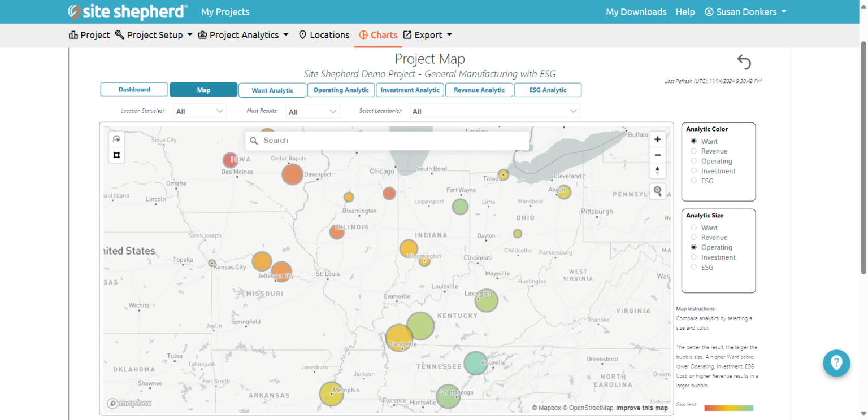
Task: Open the Locations page
Action: [x=324, y=35]
